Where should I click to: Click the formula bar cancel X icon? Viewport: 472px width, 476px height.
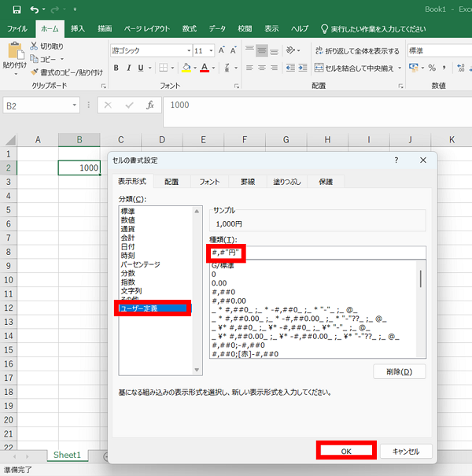coord(108,105)
